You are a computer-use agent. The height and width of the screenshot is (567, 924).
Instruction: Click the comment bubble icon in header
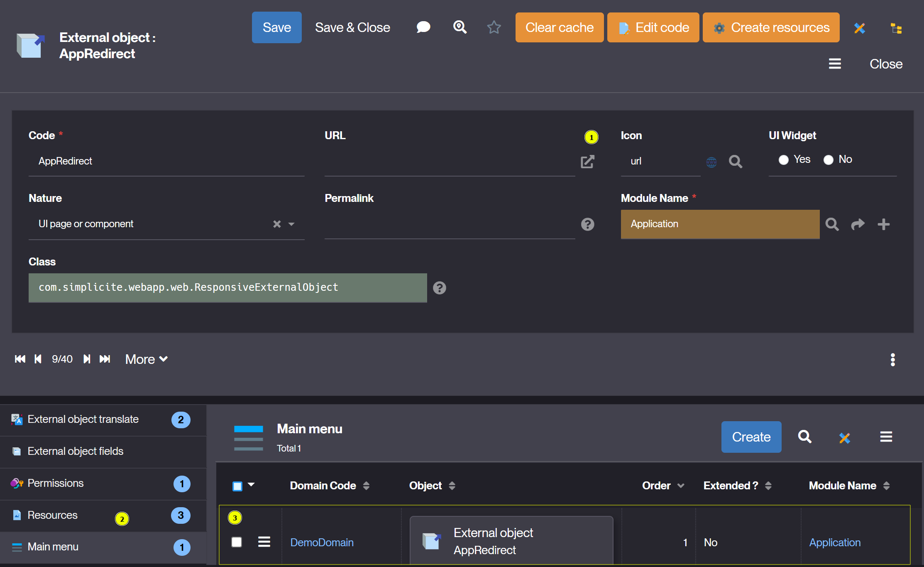(423, 27)
